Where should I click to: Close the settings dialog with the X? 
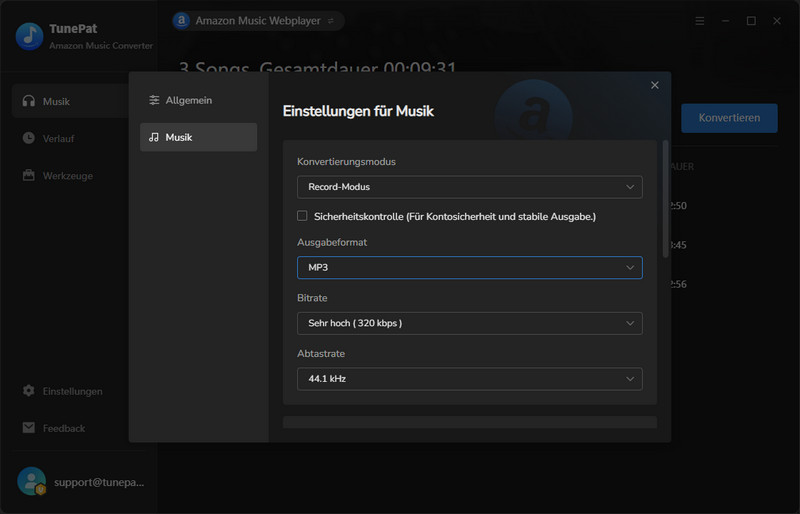(x=655, y=85)
